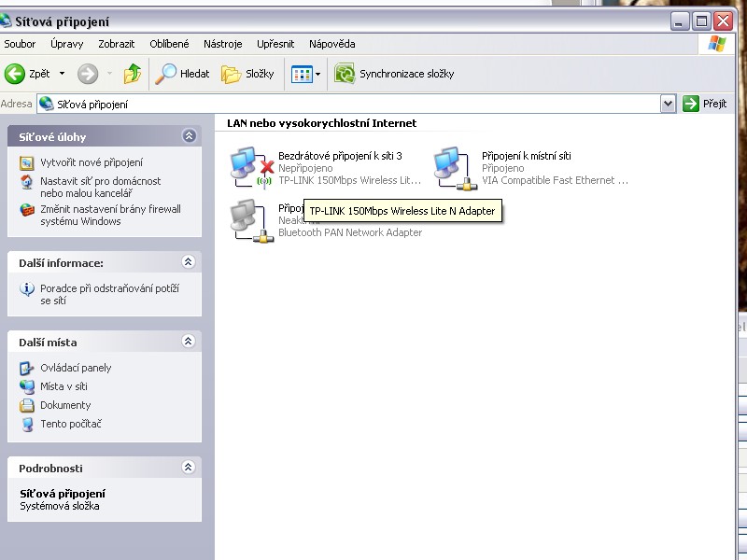Click Synchronizace složky icon
This screenshot has width=747, height=560.
coord(345,74)
